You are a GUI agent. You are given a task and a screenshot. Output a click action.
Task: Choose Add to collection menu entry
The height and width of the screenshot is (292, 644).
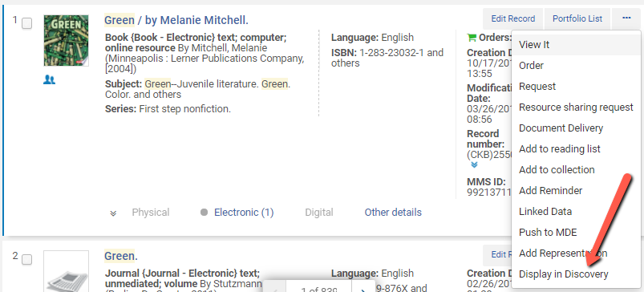point(577,170)
